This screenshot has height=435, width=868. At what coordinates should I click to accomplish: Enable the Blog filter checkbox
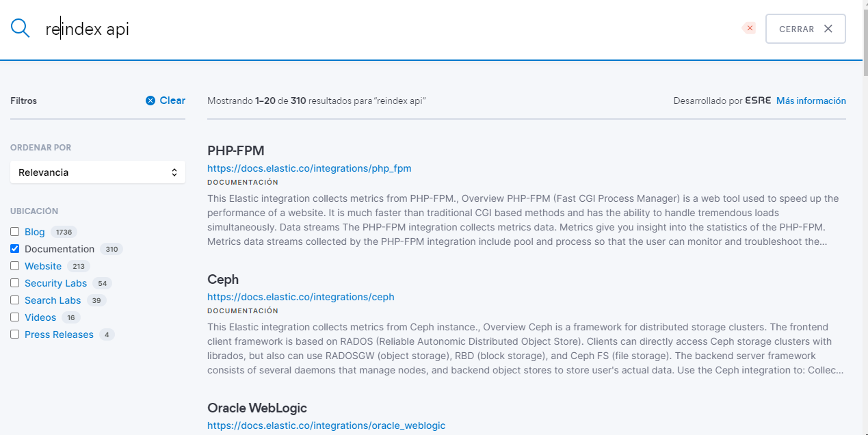pyautogui.click(x=15, y=232)
